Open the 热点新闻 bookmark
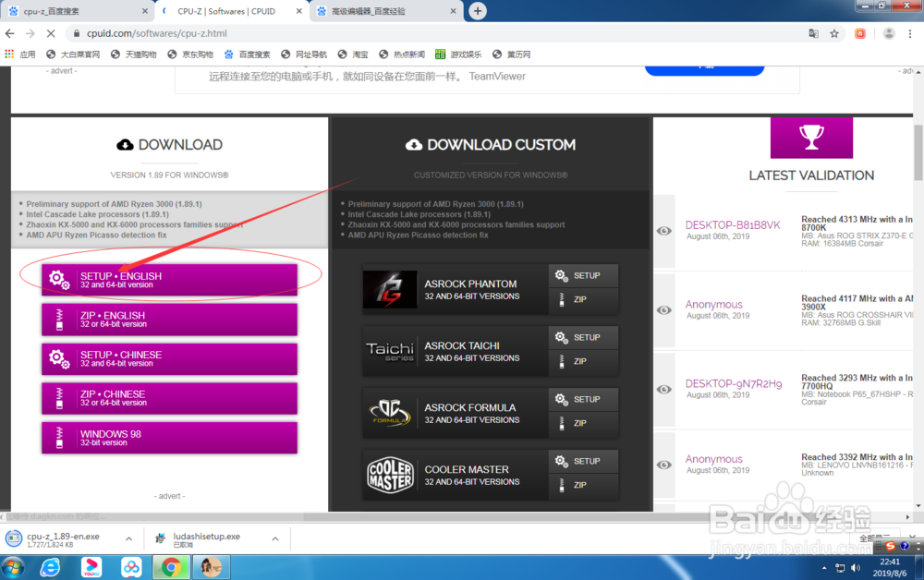 coord(402,54)
